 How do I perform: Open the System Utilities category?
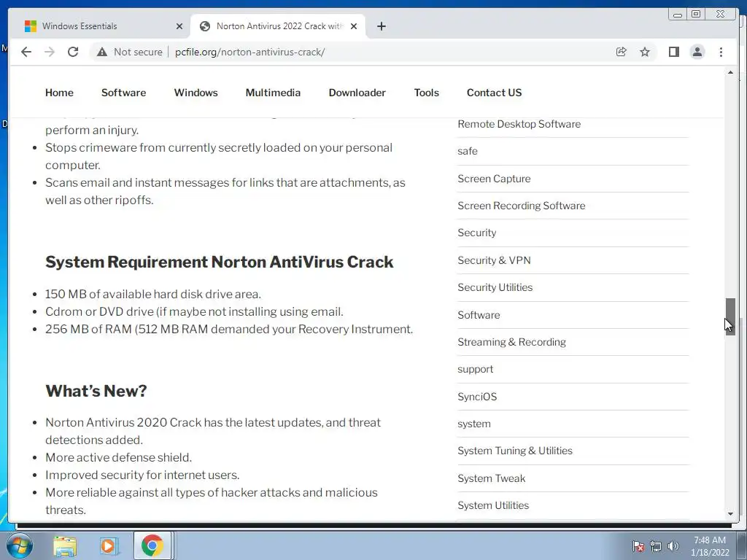point(493,505)
